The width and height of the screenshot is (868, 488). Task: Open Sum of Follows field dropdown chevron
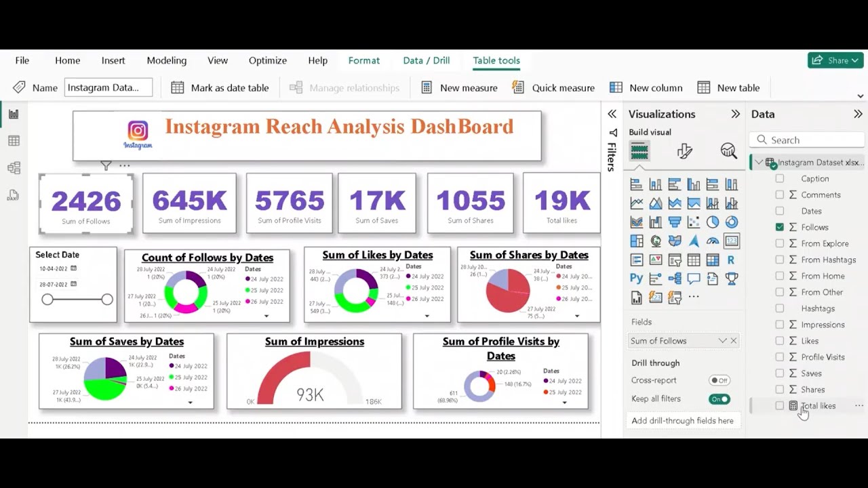coord(722,341)
